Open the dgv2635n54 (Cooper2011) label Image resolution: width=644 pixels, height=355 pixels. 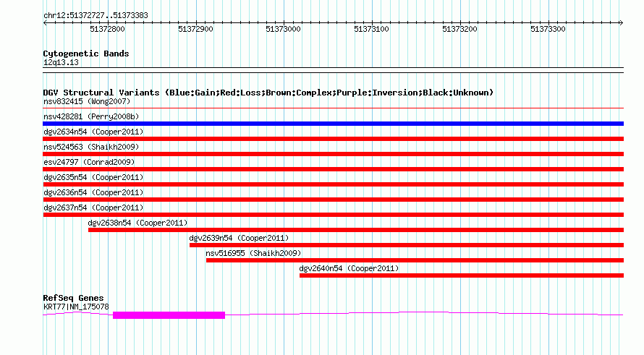93,177
